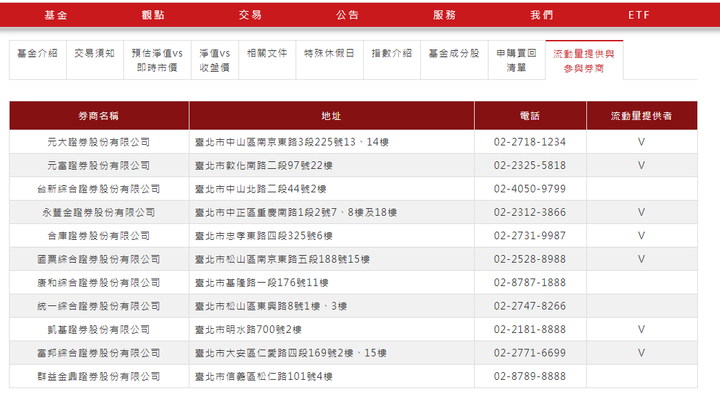Open the 交易 menu item
The width and height of the screenshot is (720, 415).
click(250, 15)
